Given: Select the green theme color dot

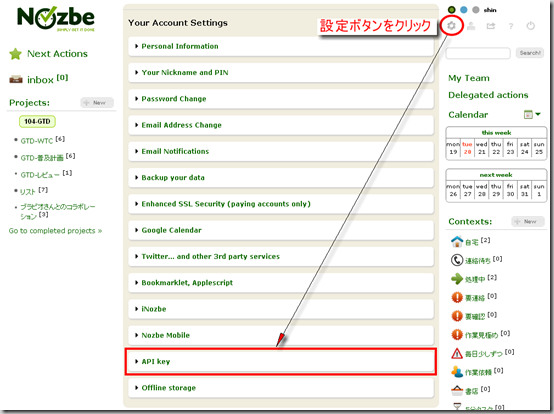Looking at the screenshot, I should [x=452, y=10].
